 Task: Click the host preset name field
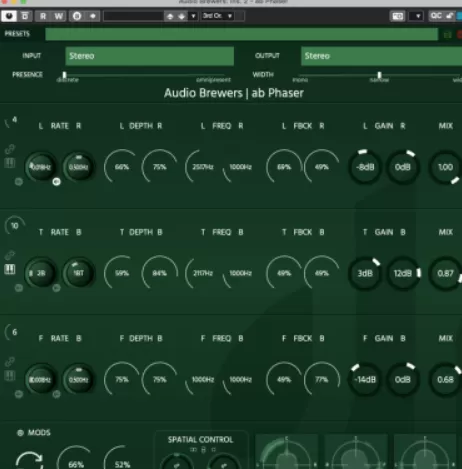133,16
